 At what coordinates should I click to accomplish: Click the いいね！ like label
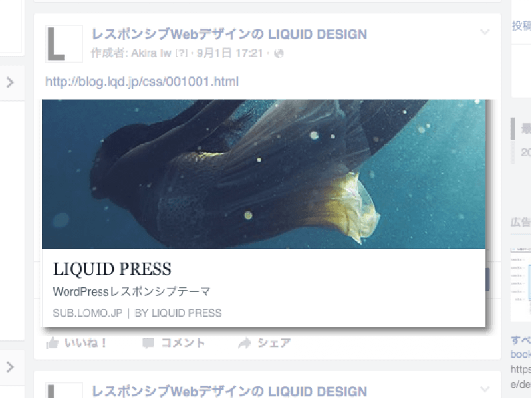coord(86,343)
